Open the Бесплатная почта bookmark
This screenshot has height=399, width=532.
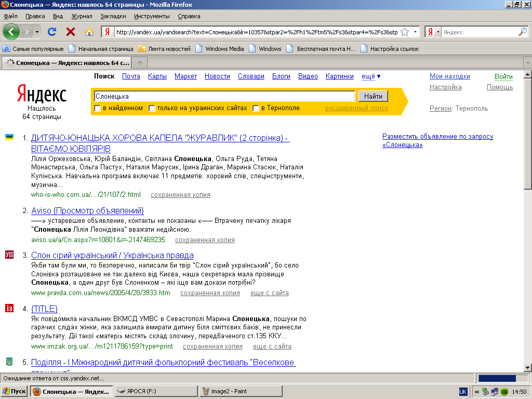(x=321, y=49)
